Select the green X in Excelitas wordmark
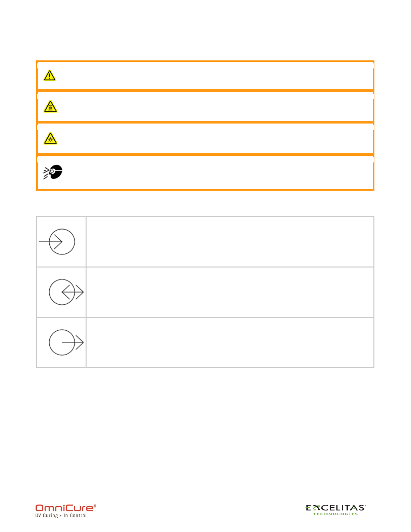Screen dimensions: 411x532 pos(315,508)
